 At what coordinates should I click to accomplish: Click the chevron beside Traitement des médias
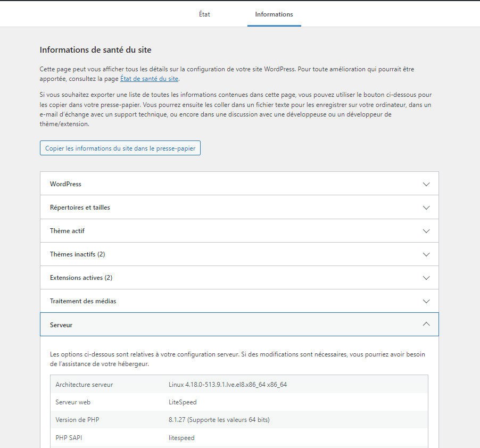426,301
